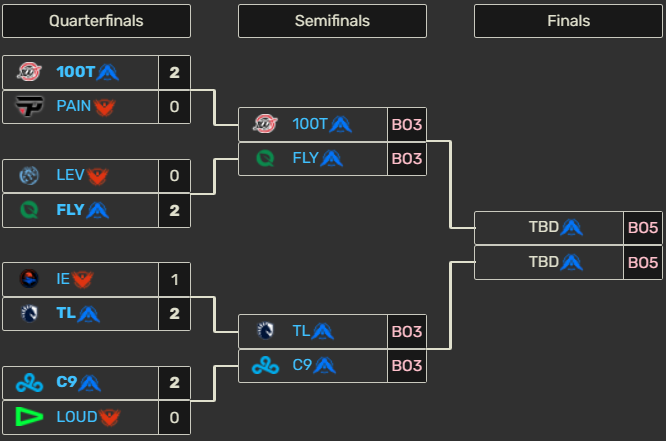Click the 100 Thieves logo in Quarterfinals

tap(29, 72)
